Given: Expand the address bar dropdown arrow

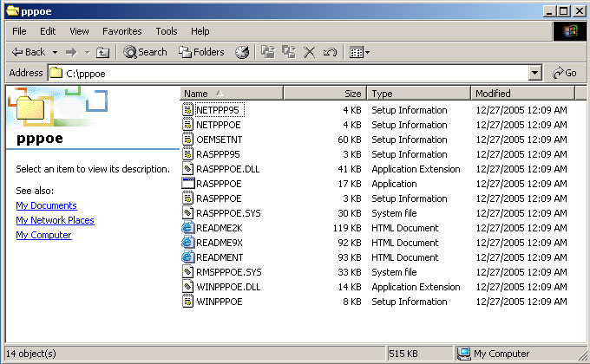Looking at the screenshot, I should tap(534, 73).
